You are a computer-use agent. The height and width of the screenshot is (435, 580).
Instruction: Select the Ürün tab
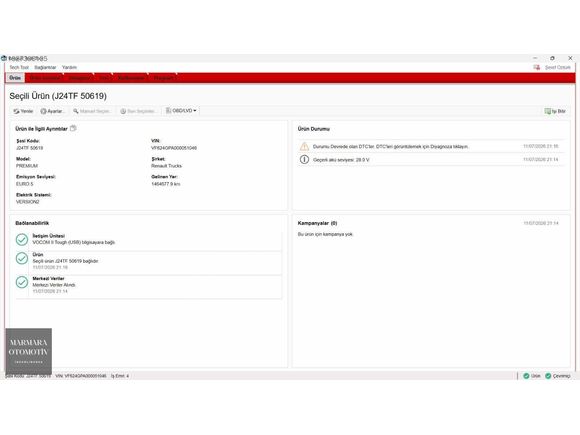(15, 78)
